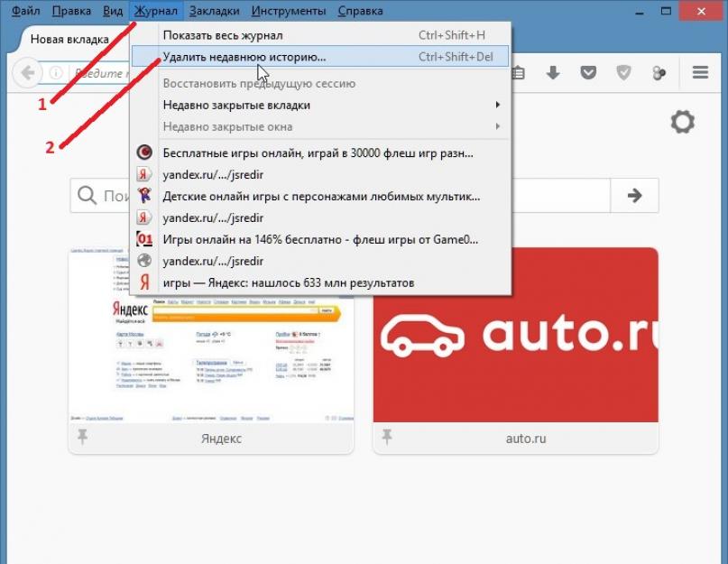Image resolution: width=728 pixels, height=564 pixels.
Task: Open history entry Детские онлайн игры
Action: click(x=320, y=196)
